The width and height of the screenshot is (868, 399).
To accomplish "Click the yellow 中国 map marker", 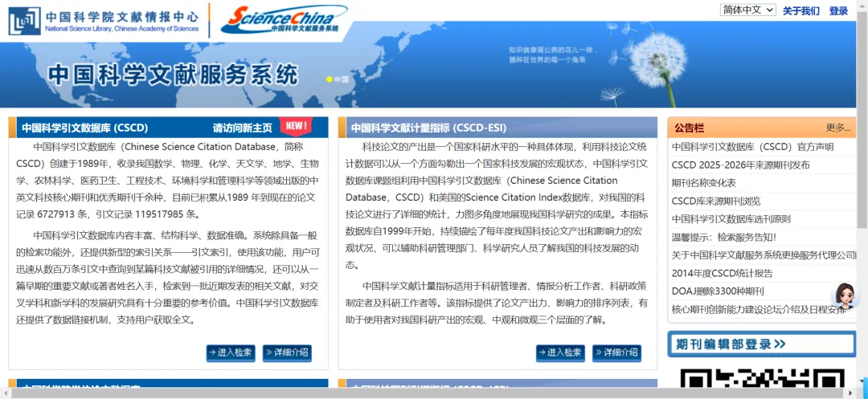I will tap(338, 79).
